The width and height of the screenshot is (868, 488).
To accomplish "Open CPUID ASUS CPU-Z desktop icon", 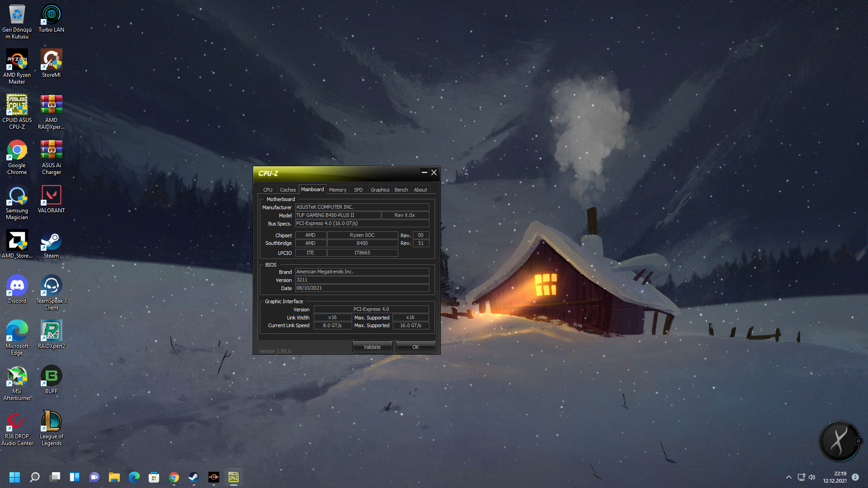I will pyautogui.click(x=17, y=105).
